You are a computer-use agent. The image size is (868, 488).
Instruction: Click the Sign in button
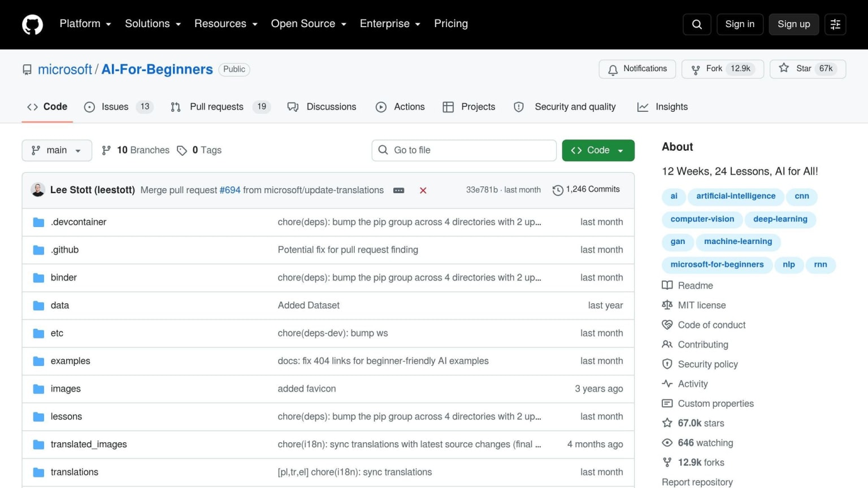click(x=740, y=24)
